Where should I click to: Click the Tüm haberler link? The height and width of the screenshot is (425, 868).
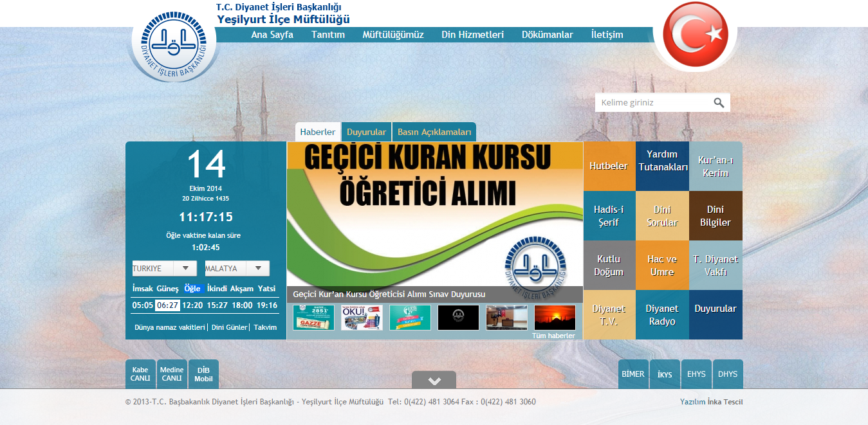pos(553,336)
